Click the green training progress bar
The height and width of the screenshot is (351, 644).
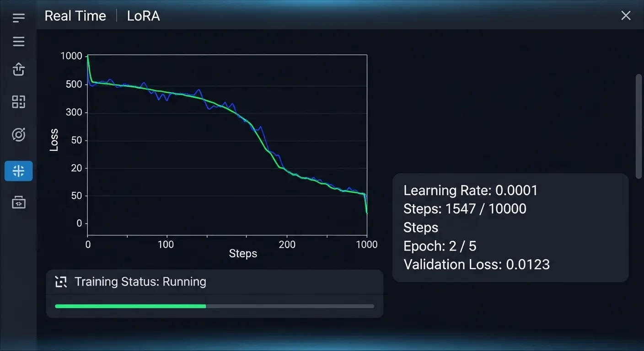pos(130,306)
